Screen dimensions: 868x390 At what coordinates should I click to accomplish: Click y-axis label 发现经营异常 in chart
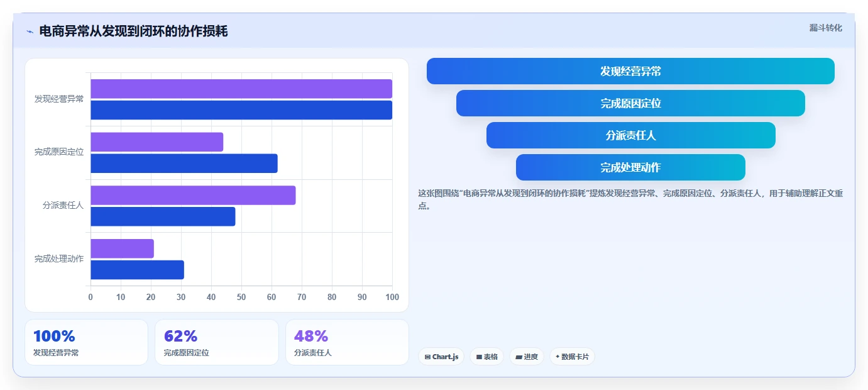(59, 99)
